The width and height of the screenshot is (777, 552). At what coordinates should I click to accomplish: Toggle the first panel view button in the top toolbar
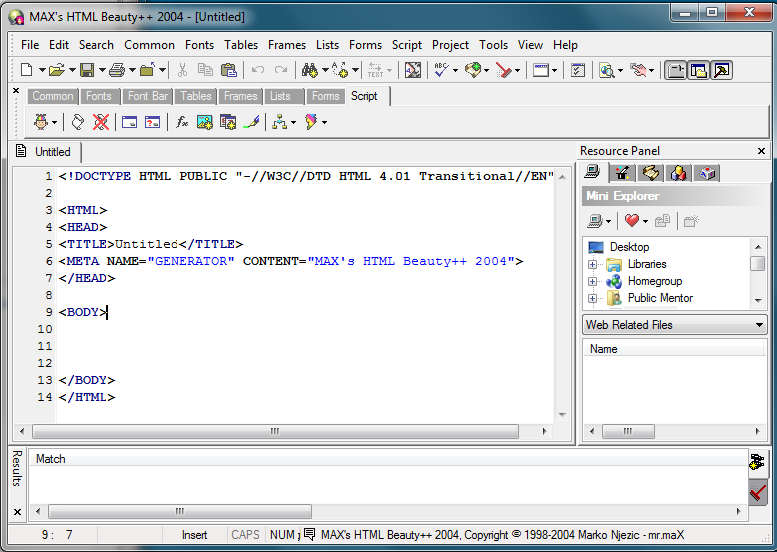click(676, 70)
